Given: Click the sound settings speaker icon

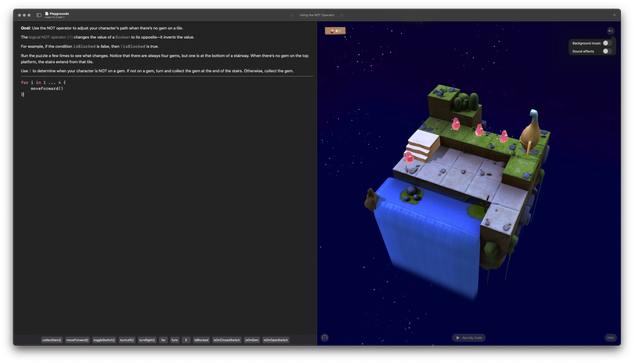Looking at the screenshot, I should coord(611,31).
